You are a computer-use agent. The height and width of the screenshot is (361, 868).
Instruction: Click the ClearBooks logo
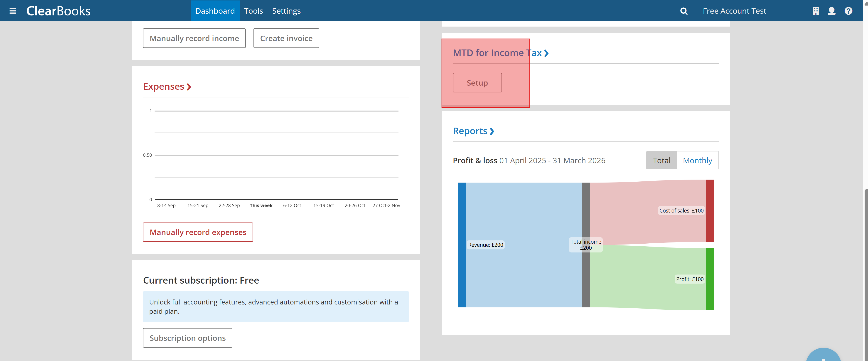click(58, 11)
